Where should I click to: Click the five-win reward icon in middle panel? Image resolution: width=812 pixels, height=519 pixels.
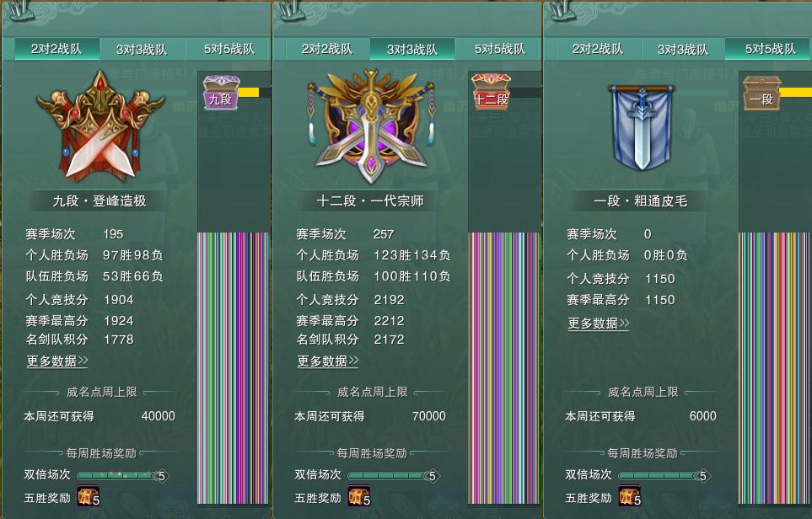[x=359, y=495]
